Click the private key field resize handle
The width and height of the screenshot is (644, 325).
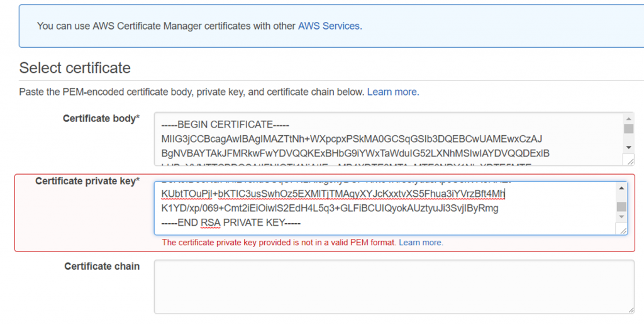click(x=623, y=230)
